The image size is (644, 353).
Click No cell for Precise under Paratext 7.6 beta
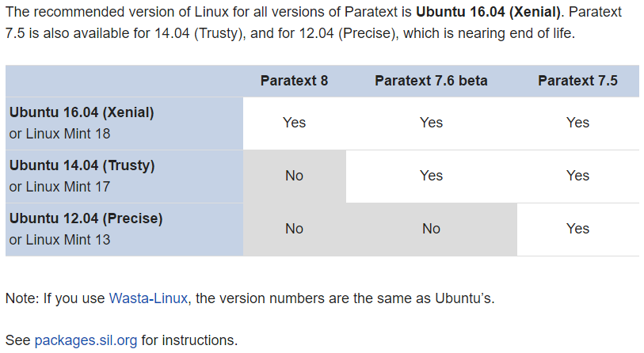coord(431,229)
